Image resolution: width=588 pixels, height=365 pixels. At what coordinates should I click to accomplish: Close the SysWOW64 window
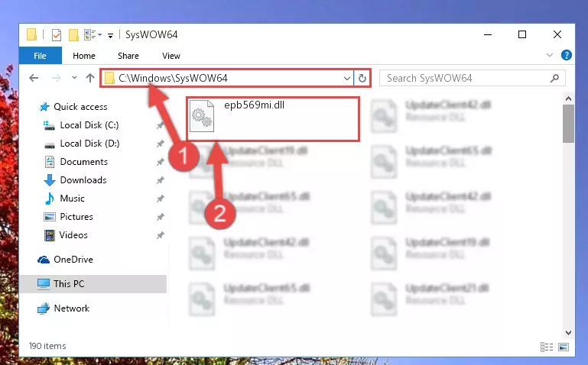click(x=557, y=34)
